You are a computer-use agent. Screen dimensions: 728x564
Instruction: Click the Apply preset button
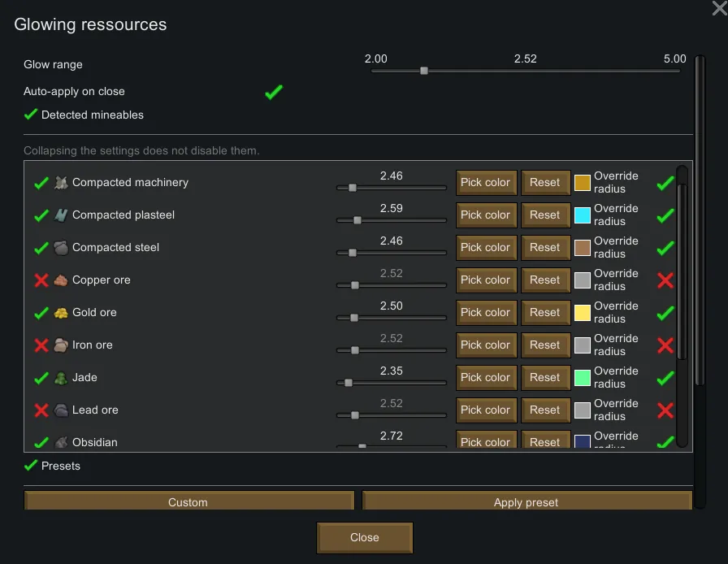pyautogui.click(x=526, y=501)
